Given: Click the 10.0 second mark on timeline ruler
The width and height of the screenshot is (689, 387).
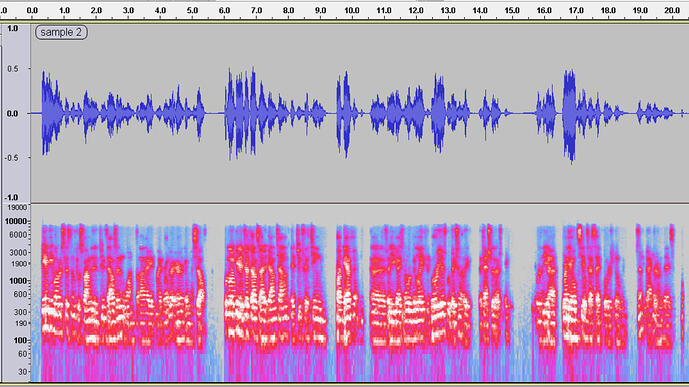Looking at the screenshot, I should coord(352,10).
